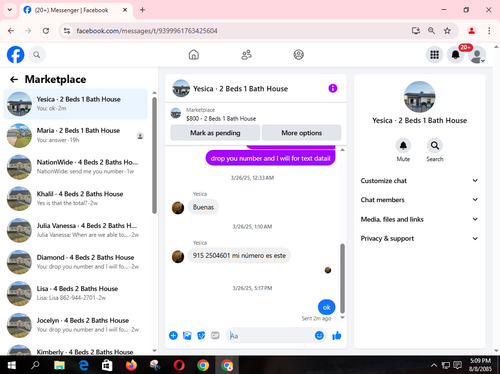Viewport: 500px width, 374px height.
Task: Open the emoji picker
Action: point(319,335)
